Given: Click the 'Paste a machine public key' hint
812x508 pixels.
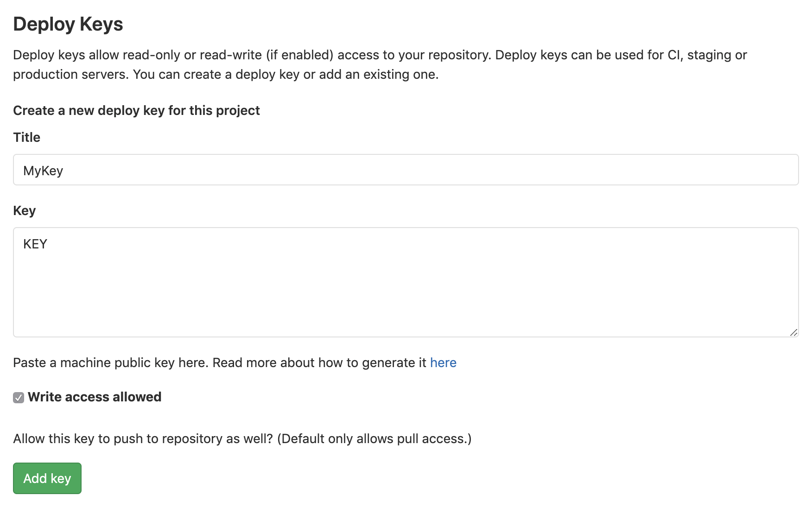Looking at the screenshot, I should 219,362.
